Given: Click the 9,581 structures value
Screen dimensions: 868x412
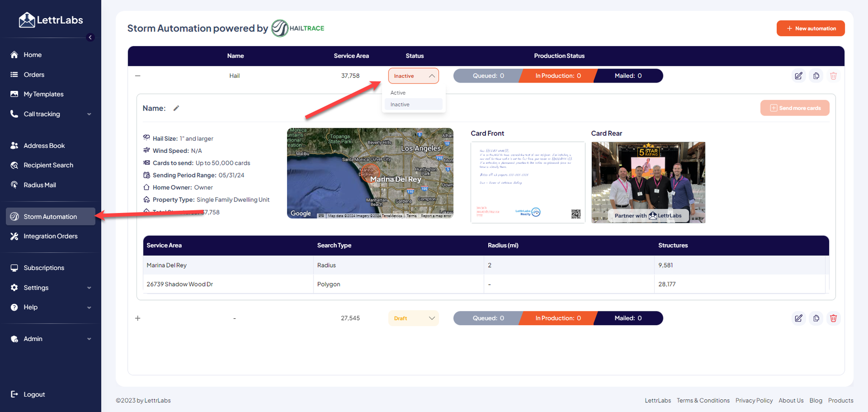Looking at the screenshot, I should click(x=665, y=265).
